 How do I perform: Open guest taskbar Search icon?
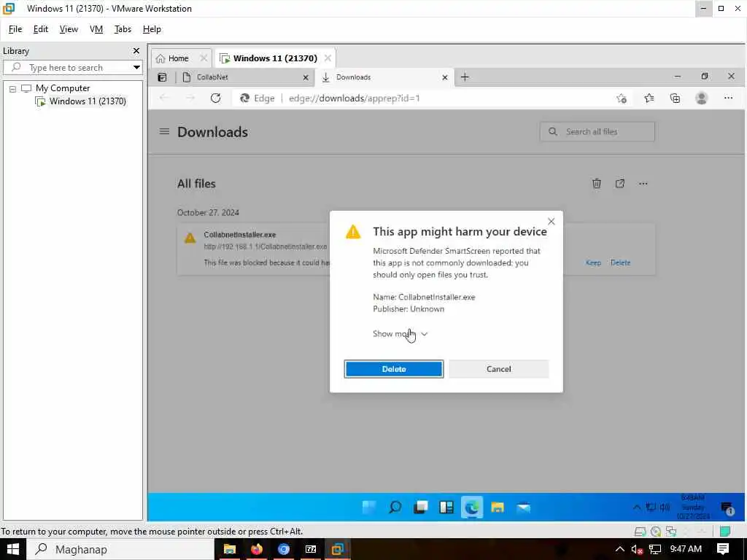click(395, 507)
